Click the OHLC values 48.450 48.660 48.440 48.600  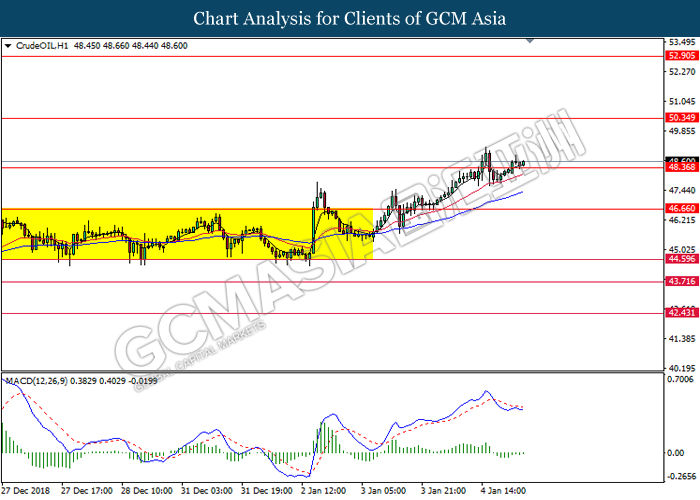click(130, 46)
